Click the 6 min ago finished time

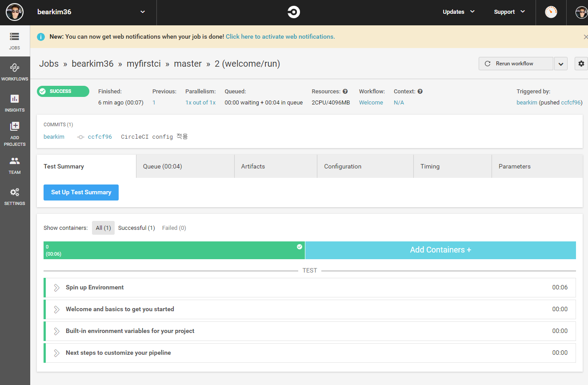click(121, 102)
